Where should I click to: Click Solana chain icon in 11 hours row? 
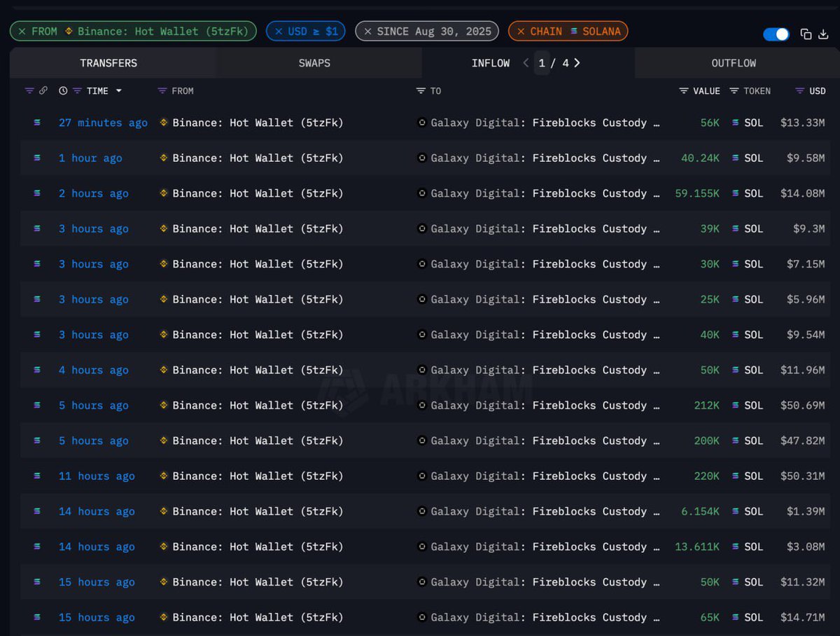point(37,476)
